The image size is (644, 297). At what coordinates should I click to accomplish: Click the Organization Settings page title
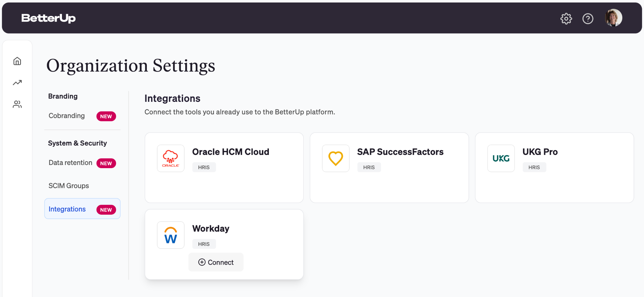click(131, 66)
